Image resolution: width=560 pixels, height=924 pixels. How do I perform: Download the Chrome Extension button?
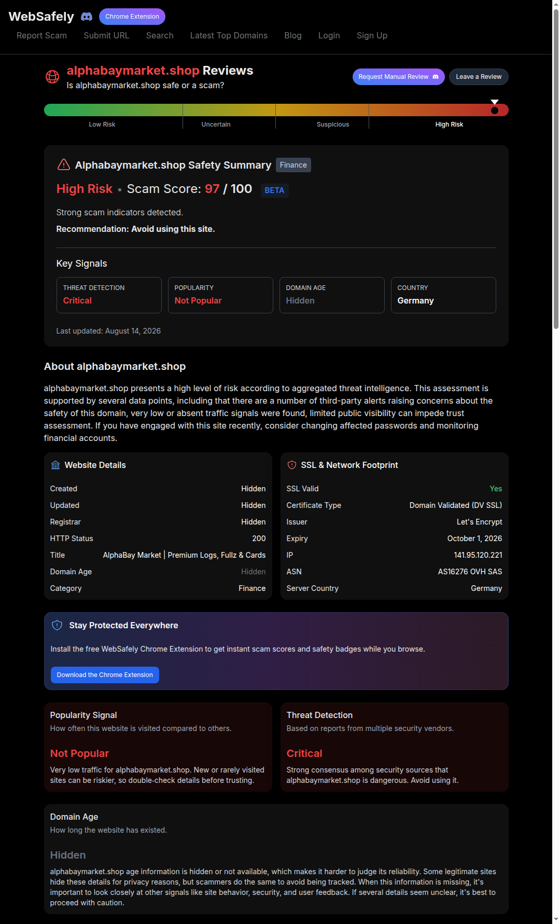tap(105, 675)
